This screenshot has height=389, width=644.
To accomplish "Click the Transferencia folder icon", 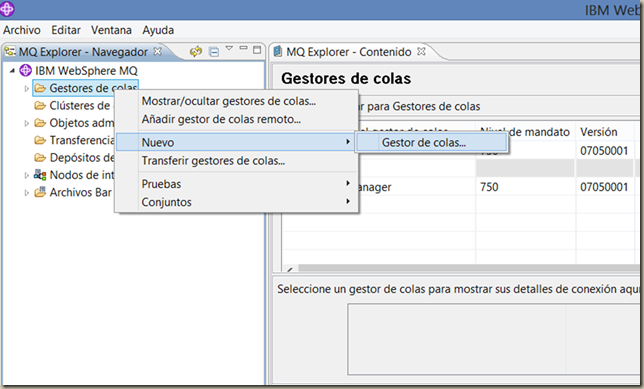I will [x=40, y=140].
